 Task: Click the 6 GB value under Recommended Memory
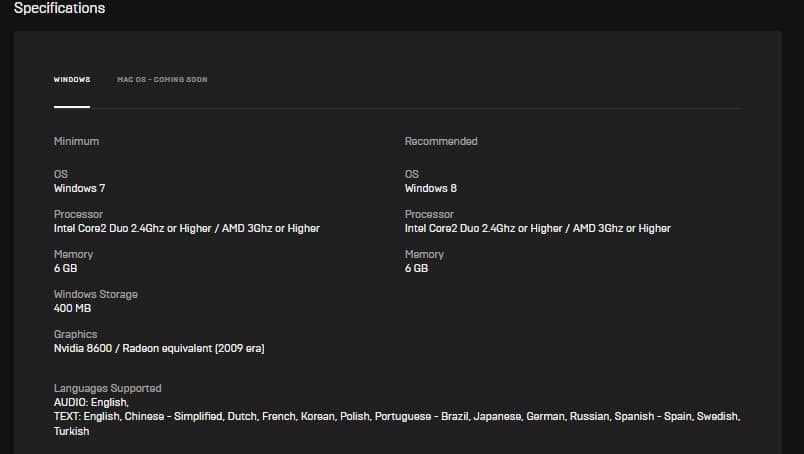tap(416, 268)
